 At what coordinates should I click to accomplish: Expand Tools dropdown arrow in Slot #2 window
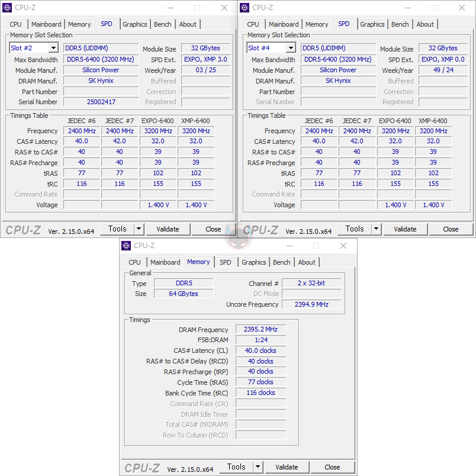(x=139, y=229)
